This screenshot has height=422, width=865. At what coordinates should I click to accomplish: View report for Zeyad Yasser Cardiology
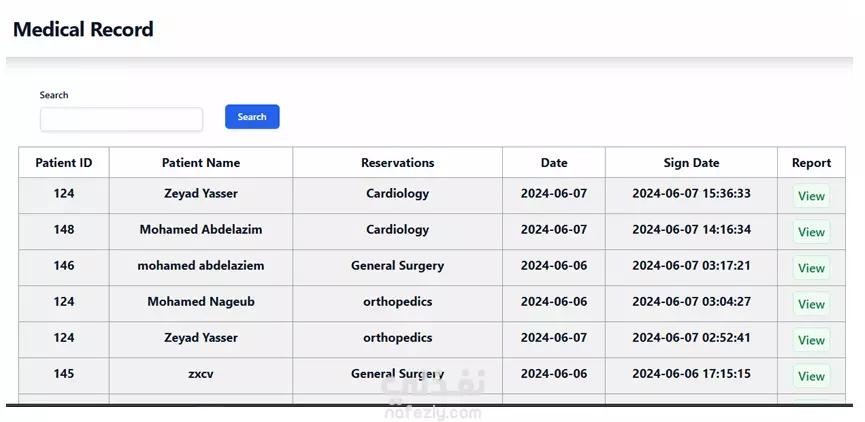(x=811, y=196)
